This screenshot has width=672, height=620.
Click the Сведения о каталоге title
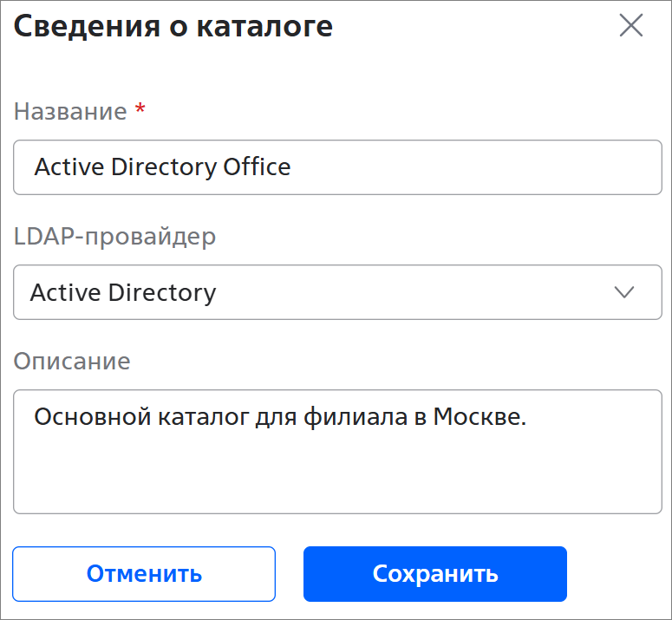(x=173, y=27)
